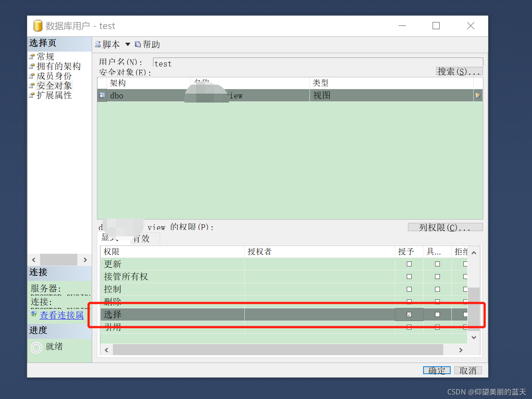Image resolution: width=532 pixels, height=399 pixels.
Task: Click the edit icon at dbo row end
Action: 478,95
